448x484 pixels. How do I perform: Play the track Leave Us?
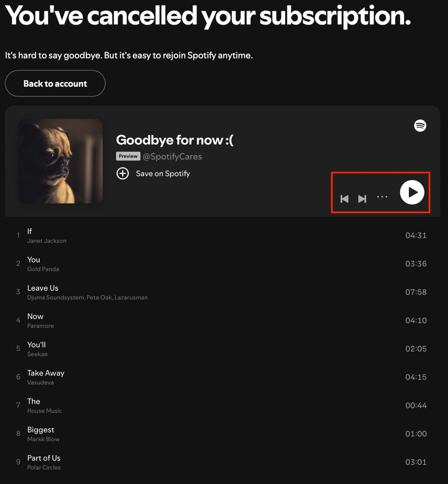click(43, 288)
